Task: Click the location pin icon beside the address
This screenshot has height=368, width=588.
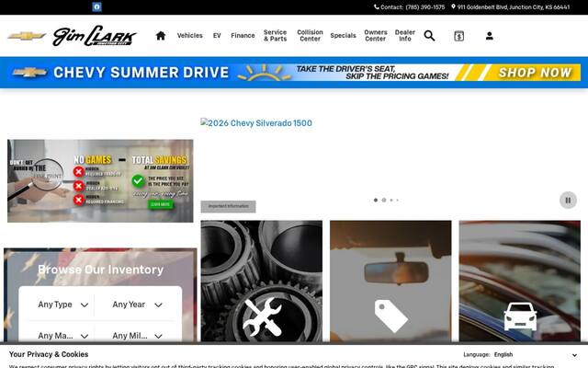Action: [x=453, y=6]
